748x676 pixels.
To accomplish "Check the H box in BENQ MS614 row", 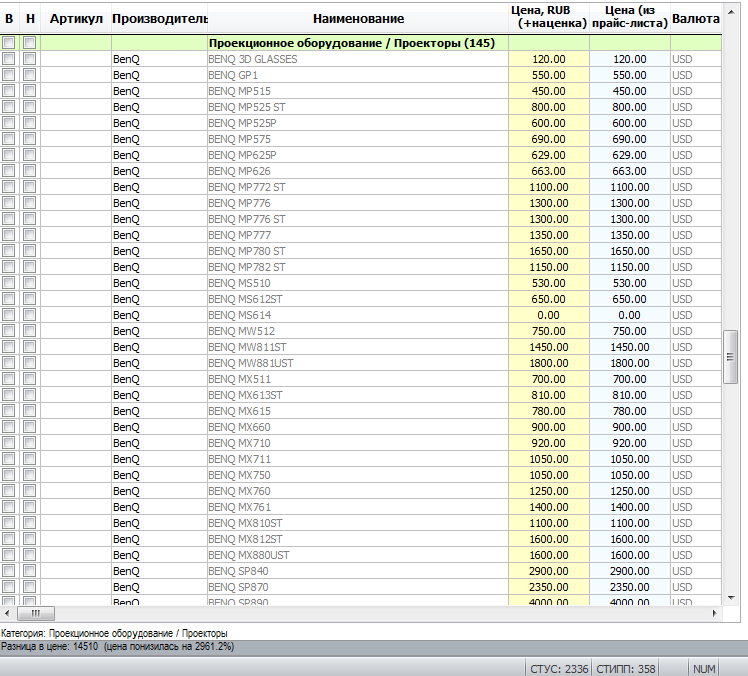I will click(x=30, y=315).
